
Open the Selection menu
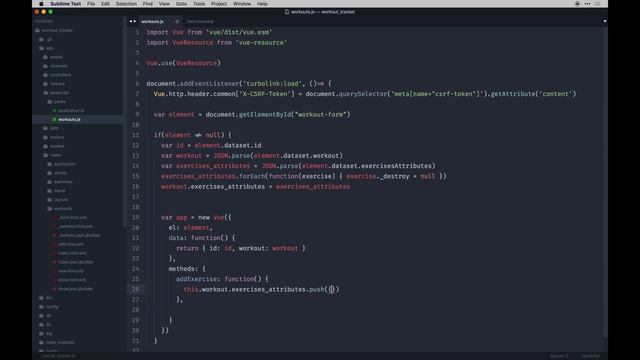126,4
